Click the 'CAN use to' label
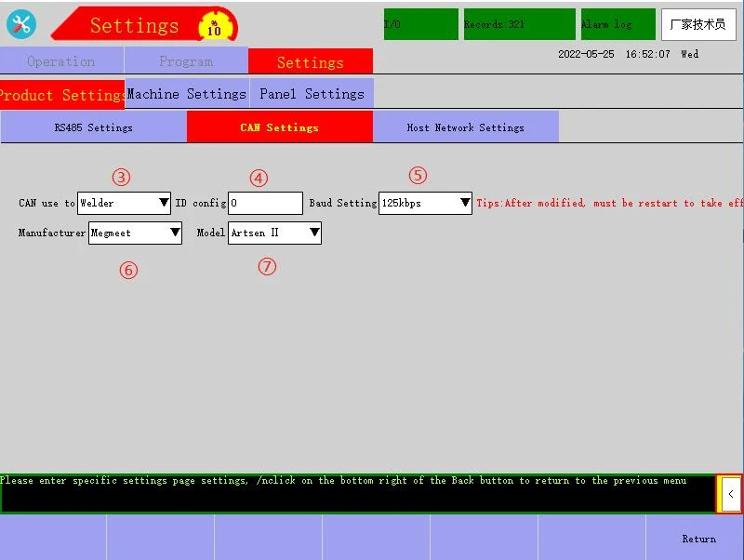The image size is (744, 560). (46, 203)
